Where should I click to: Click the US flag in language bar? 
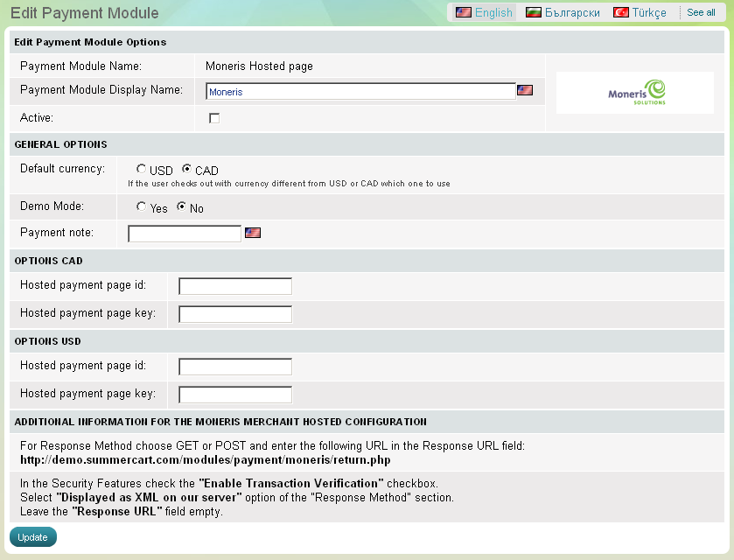[x=464, y=12]
